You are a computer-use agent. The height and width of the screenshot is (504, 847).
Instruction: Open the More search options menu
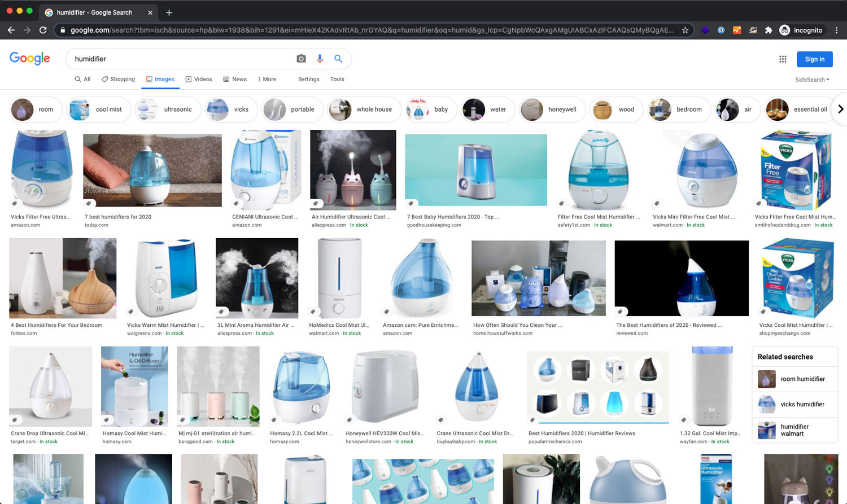[x=267, y=79]
